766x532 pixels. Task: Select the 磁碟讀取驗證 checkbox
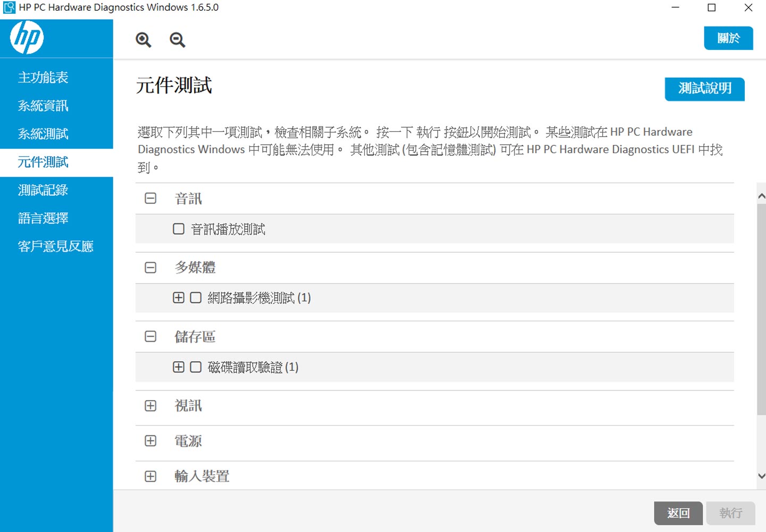(x=195, y=367)
